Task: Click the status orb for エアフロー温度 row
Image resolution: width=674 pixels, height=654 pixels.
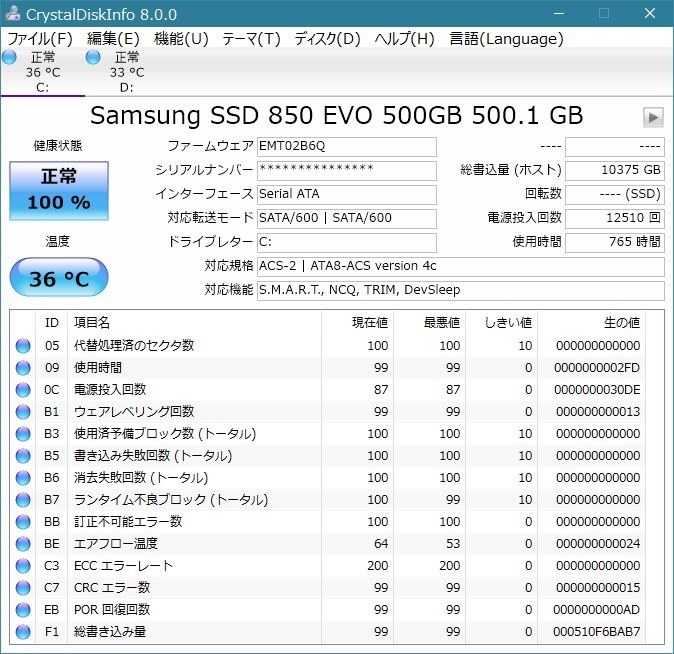Action: click(x=23, y=543)
